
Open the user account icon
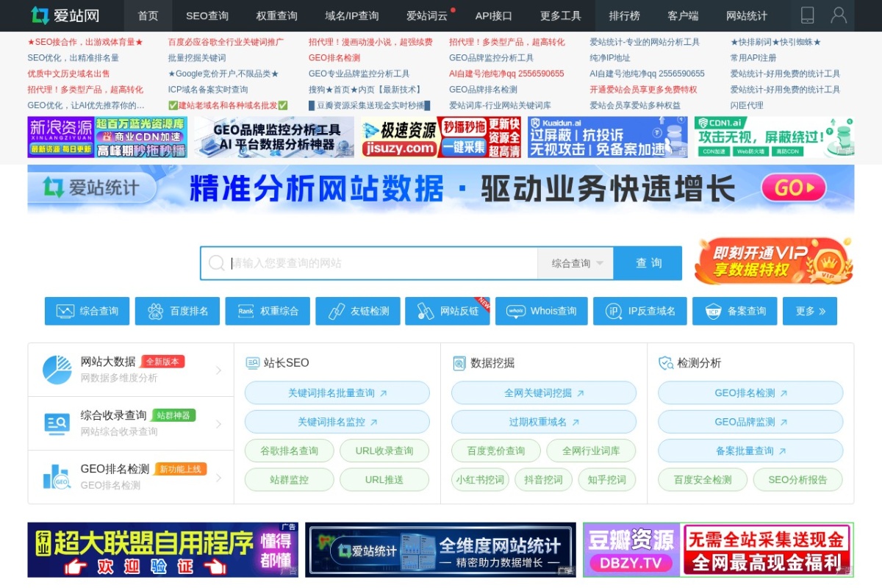click(x=839, y=15)
